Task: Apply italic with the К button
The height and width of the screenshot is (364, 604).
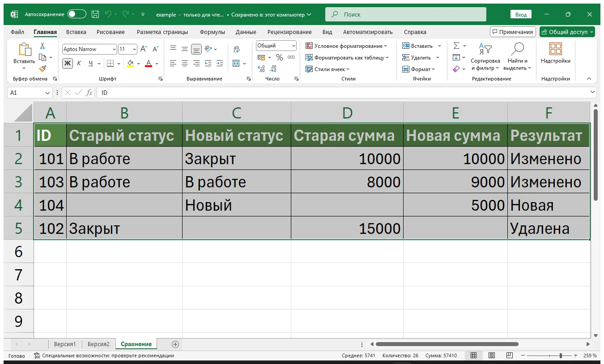Action: 79,63
